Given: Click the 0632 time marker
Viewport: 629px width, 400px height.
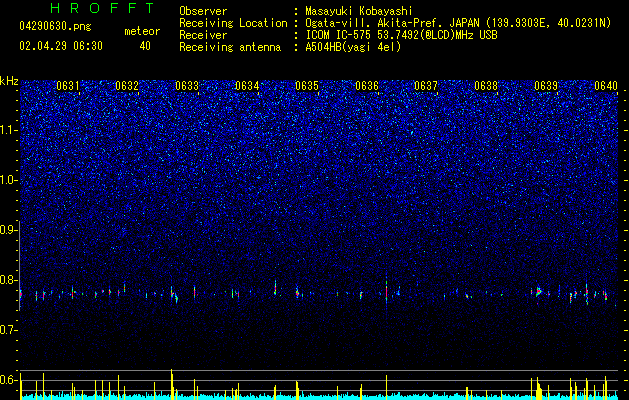Looking at the screenshot, I should tap(127, 85).
